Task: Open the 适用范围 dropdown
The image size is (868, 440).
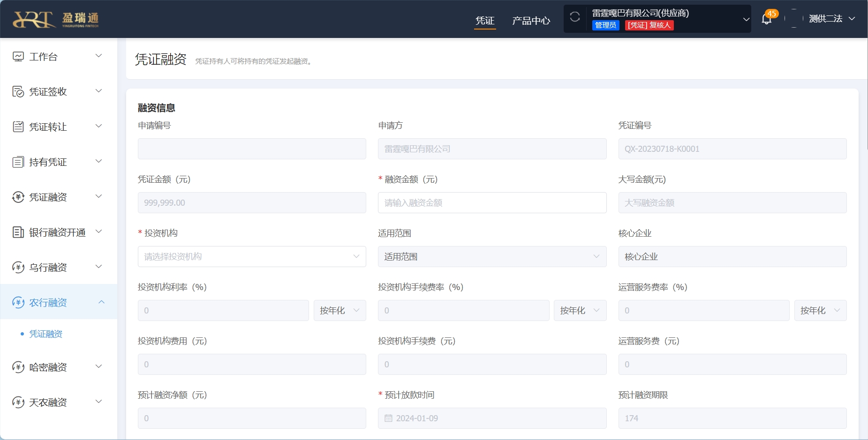Action: pos(492,256)
